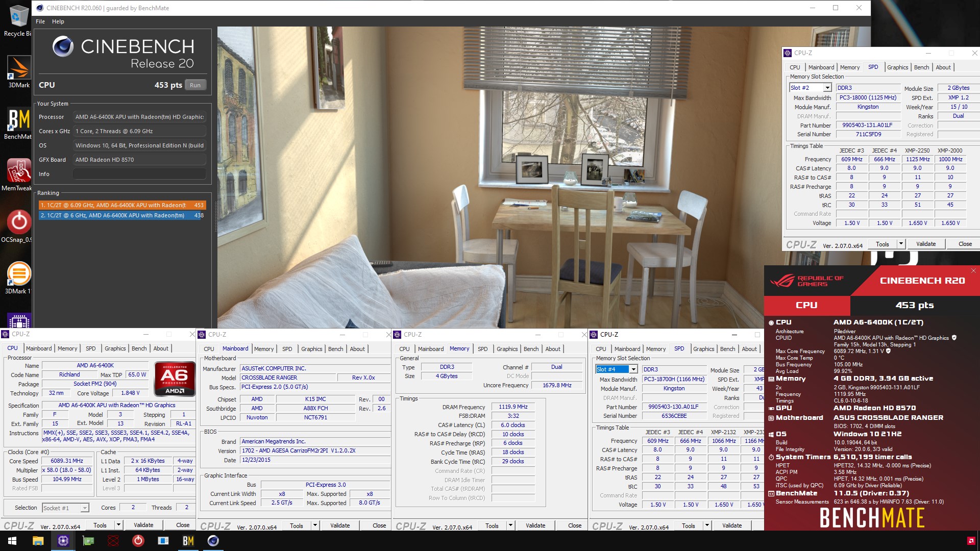The width and height of the screenshot is (980, 551).
Task: Click the CROSSBLADE RANGER model field
Action: pyautogui.click(x=288, y=378)
